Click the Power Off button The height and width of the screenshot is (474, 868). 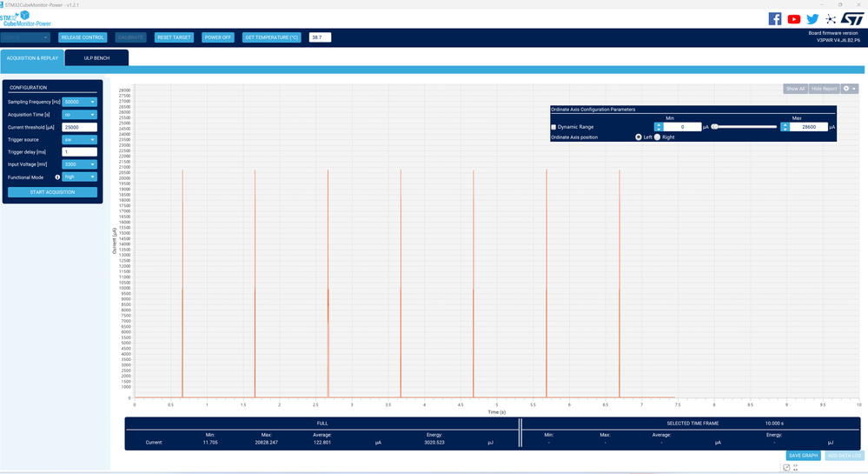(x=218, y=37)
